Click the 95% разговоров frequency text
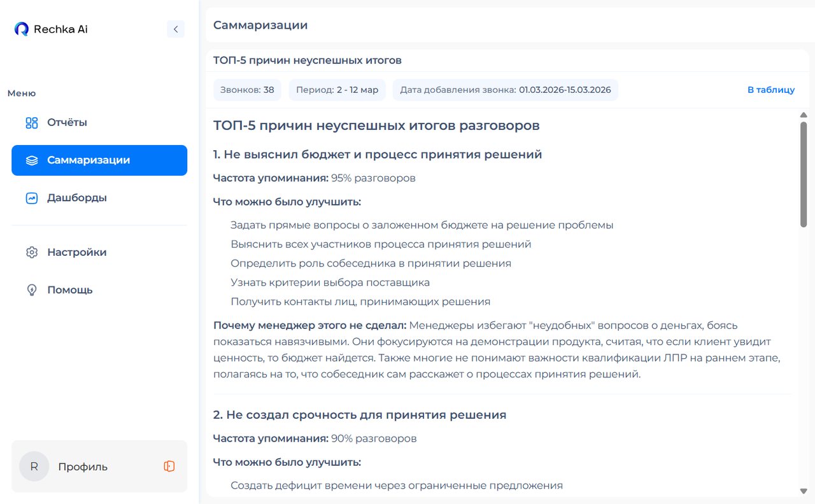 373,178
